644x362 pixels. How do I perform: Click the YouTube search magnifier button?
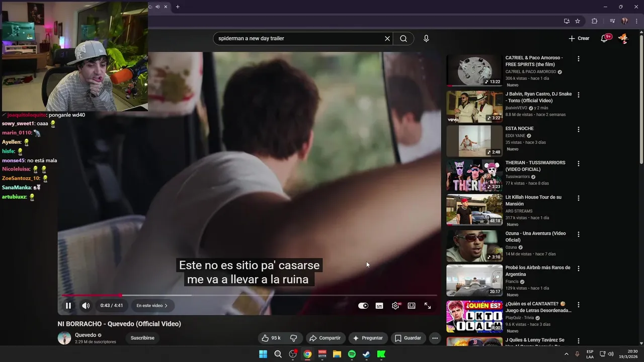[404, 38]
